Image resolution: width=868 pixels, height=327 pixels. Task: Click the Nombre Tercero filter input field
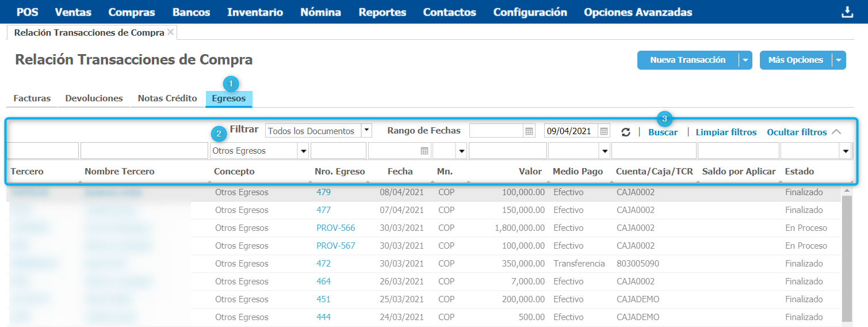click(x=144, y=151)
